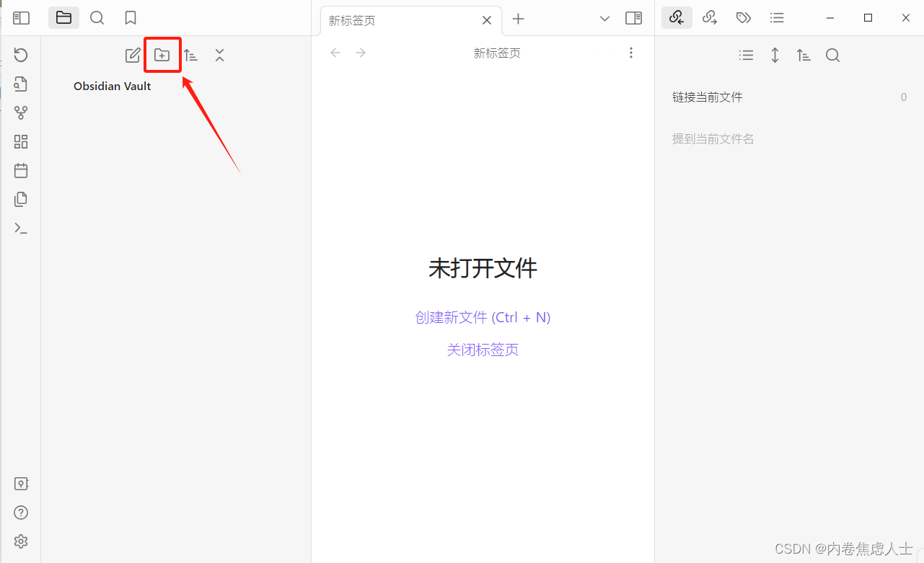Click the templates copy-files ribbon icon

(x=21, y=199)
